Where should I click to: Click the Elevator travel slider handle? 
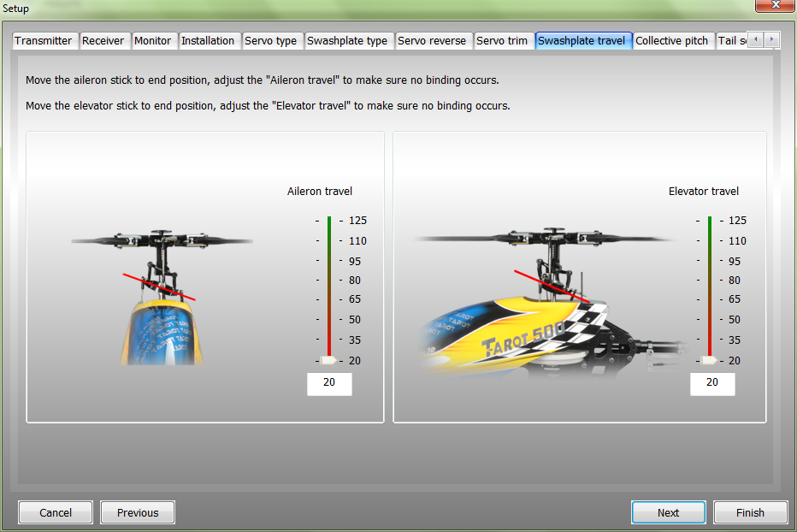click(709, 360)
